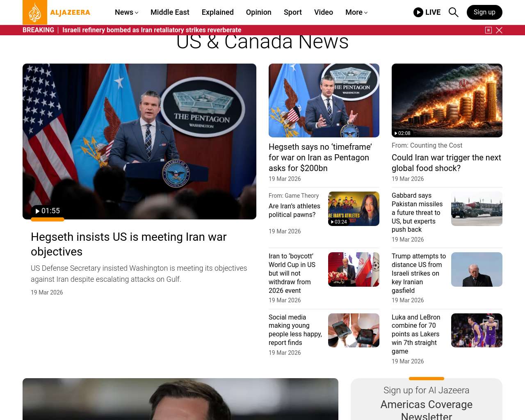Open Luka and LeBron Lakers story
Image resolution: width=525 pixels, height=420 pixels.
point(416,334)
